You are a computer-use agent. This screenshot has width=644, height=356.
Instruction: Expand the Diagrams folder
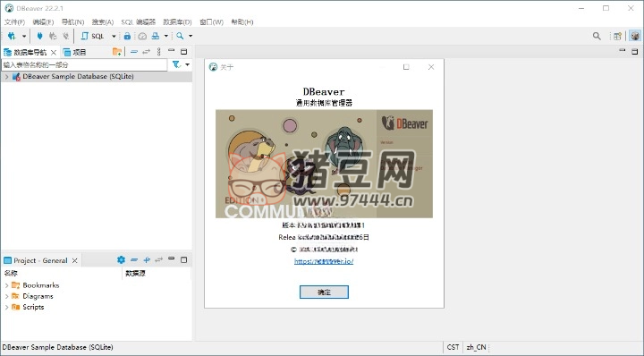(6, 296)
